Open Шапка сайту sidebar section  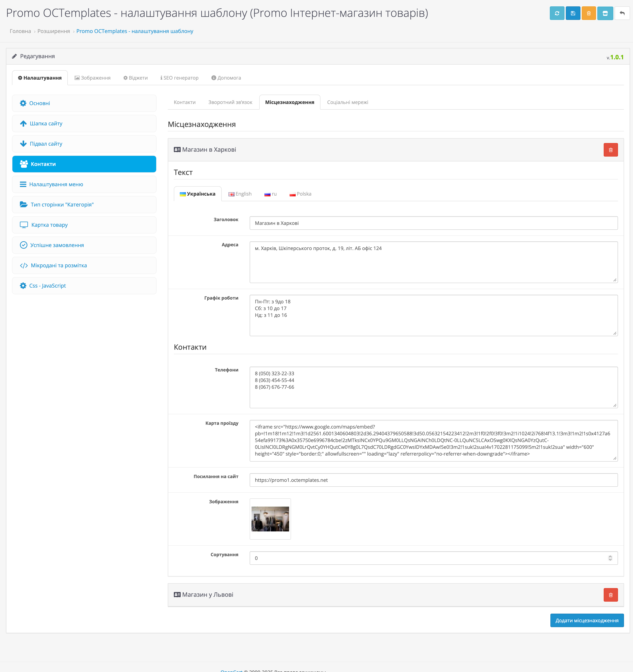pyautogui.click(x=46, y=123)
